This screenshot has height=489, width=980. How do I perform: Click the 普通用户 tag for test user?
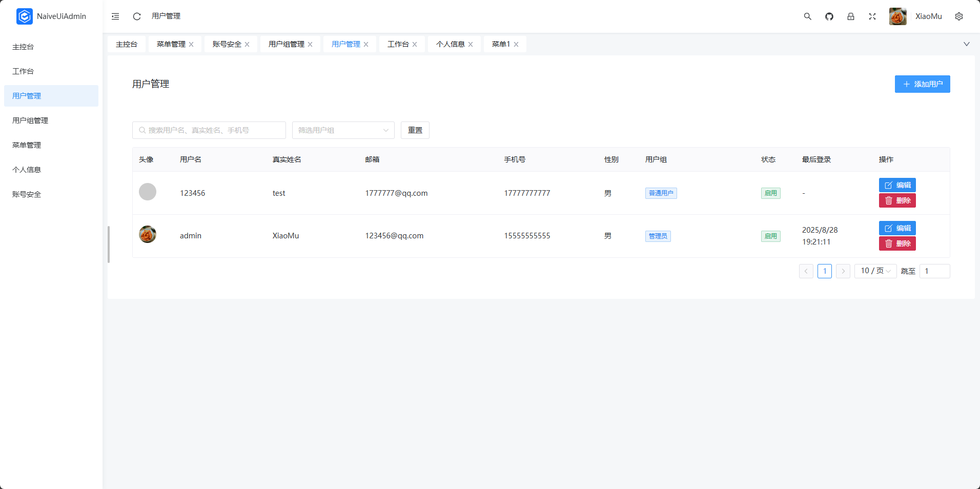tap(661, 193)
